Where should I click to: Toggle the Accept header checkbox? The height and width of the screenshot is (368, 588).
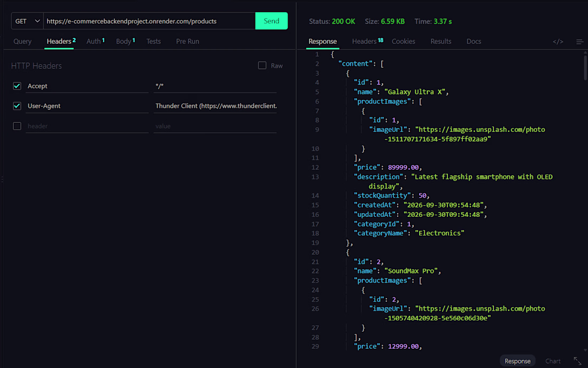click(17, 86)
